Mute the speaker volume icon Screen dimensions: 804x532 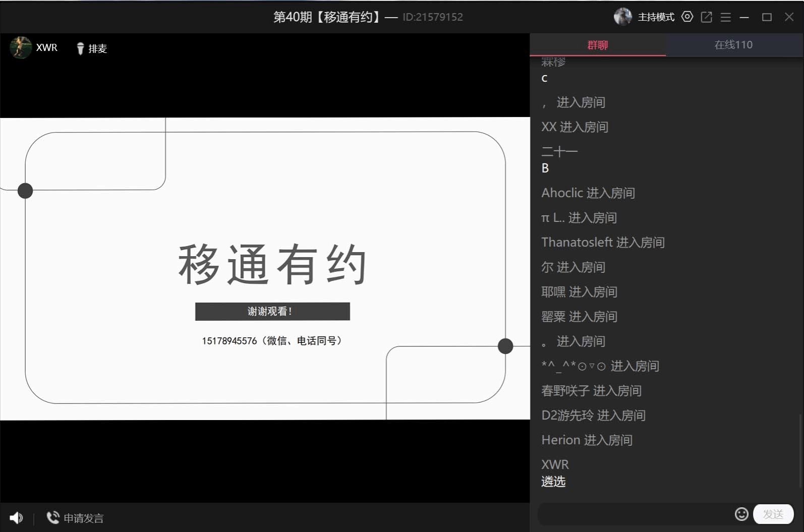16,518
